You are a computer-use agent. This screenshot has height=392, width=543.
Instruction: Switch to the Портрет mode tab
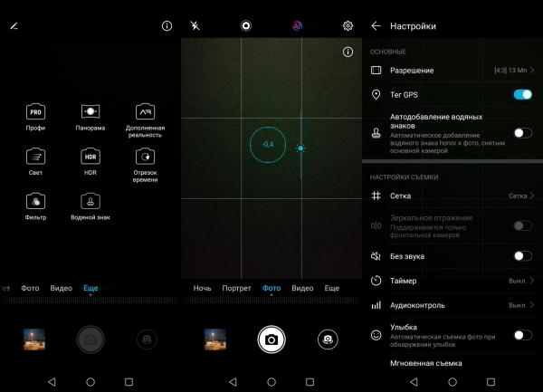point(234,288)
